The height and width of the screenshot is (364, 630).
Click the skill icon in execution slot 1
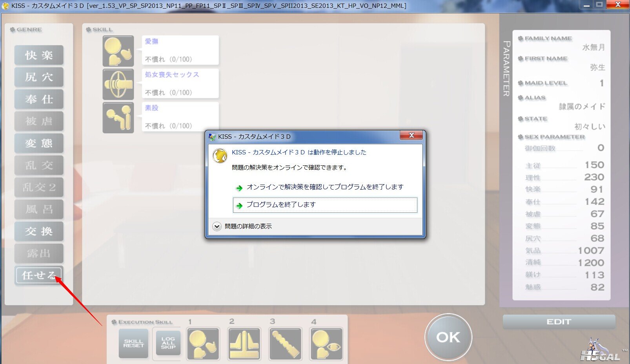click(x=203, y=344)
